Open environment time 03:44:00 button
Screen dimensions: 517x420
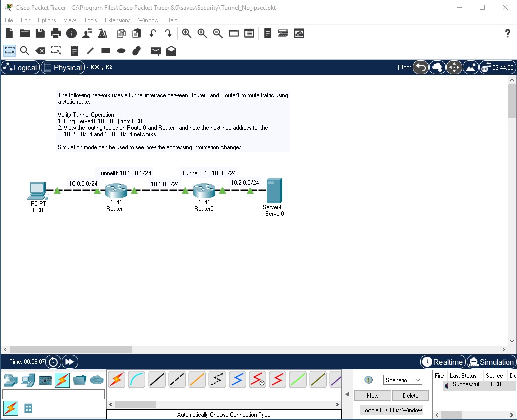tap(498, 67)
